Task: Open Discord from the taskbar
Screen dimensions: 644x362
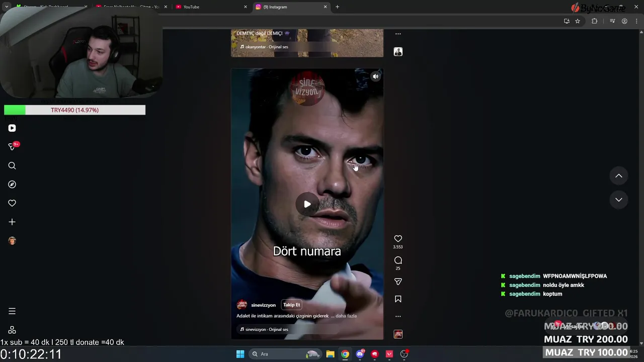Action: (360, 354)
